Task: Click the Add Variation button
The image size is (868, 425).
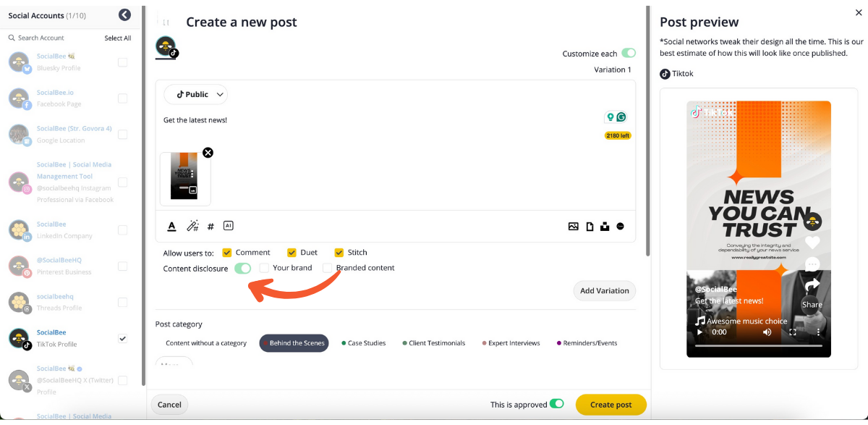Action: 604,291
